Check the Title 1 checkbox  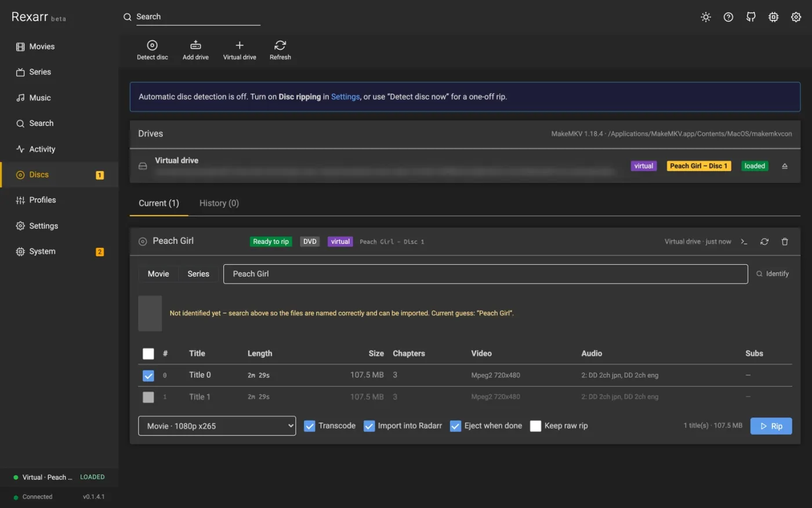coord(148,397)
